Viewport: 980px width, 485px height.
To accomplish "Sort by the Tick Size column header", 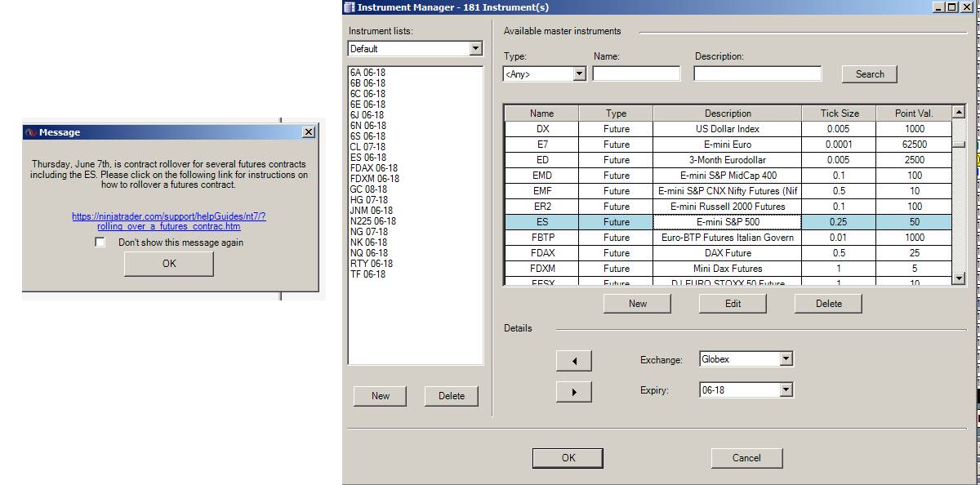I will 839,113.
